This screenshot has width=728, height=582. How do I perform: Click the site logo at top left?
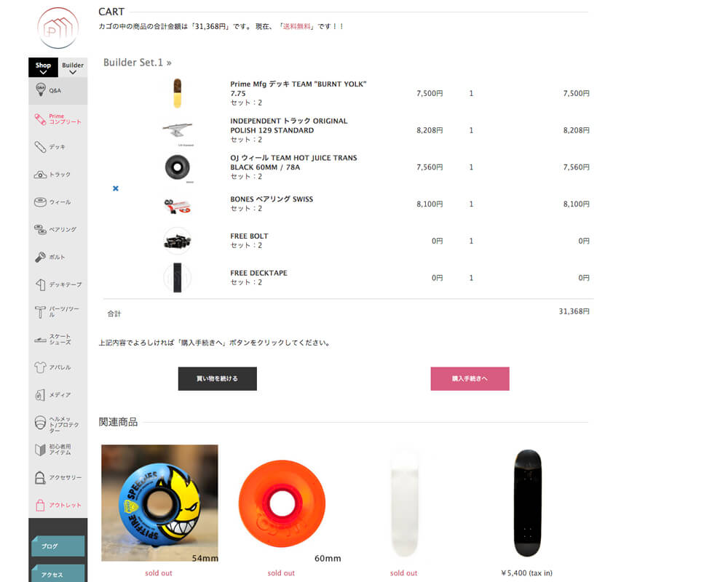(x=58, y=28)
